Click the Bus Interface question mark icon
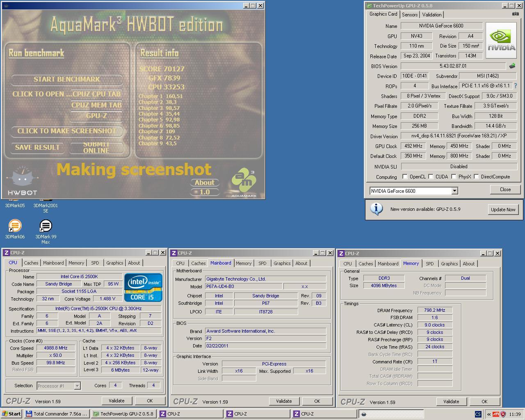The width and height of the screenshot is (525, 420). click(516, 86)
